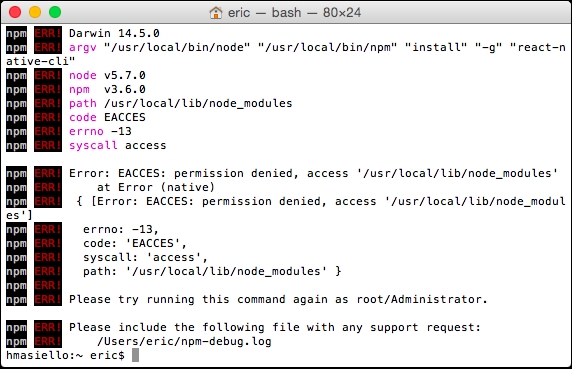
Task: Click the gray cursor block at the prompt
Action: (x=135, y=355)
